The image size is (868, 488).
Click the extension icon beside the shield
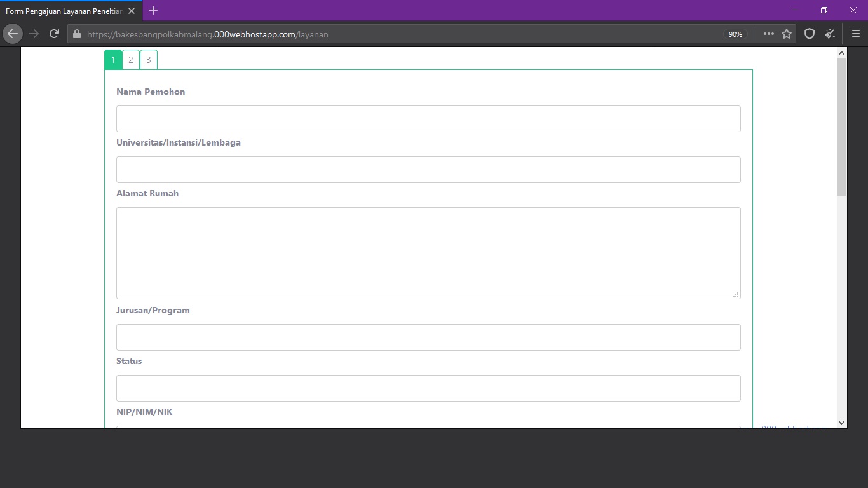[830, 34]
